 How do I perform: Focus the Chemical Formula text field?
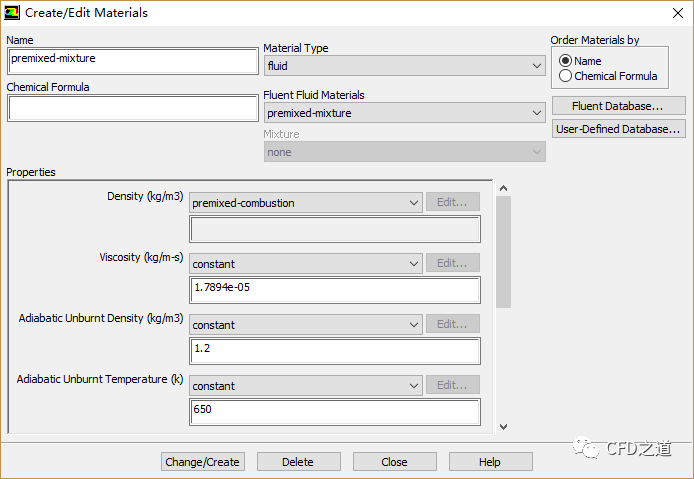pos(132,108)
